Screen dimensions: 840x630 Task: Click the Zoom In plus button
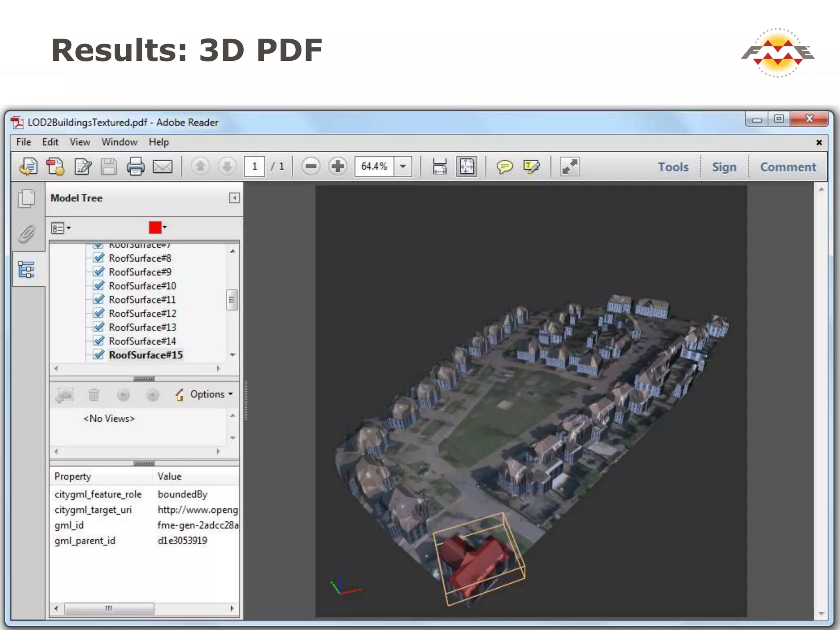tap(338, 167)
